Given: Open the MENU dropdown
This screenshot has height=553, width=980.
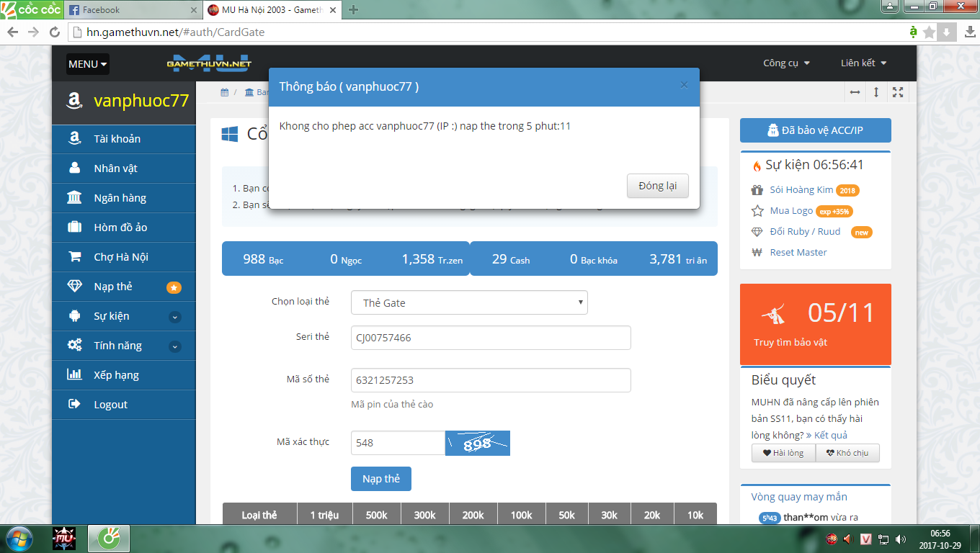Looking at the screenshot, I should 88,64.
